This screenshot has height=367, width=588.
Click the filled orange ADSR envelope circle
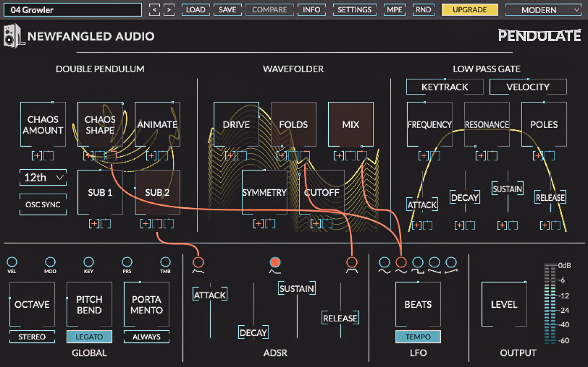275,262
